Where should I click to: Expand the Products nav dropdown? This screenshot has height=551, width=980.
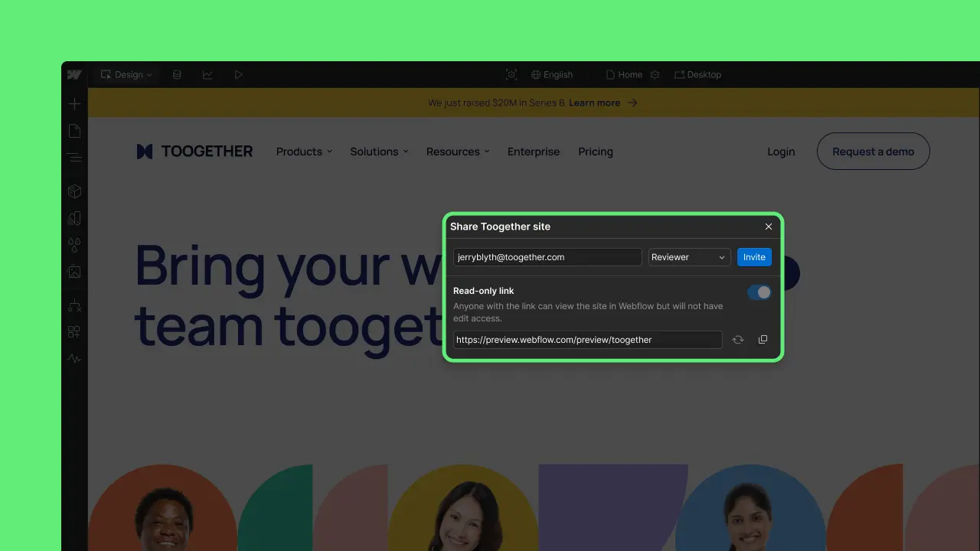pyautogui.click(x=304, y=152)
